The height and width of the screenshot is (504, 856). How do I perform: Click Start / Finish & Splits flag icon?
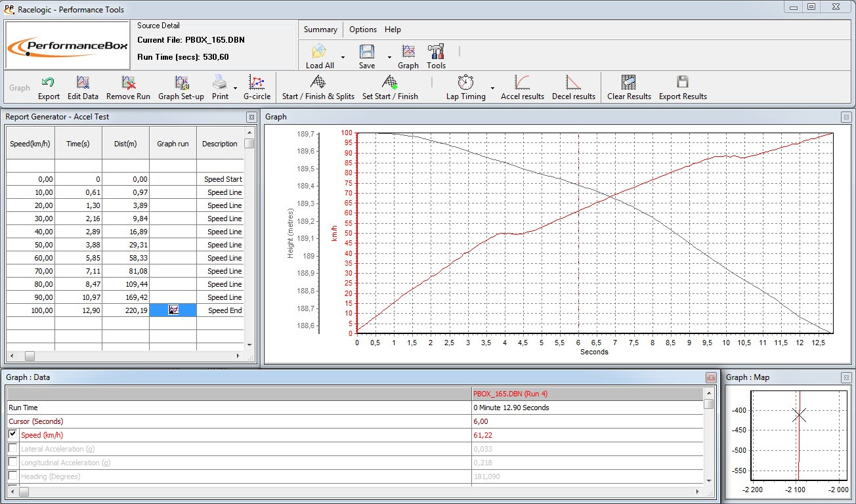click(318, 83)
